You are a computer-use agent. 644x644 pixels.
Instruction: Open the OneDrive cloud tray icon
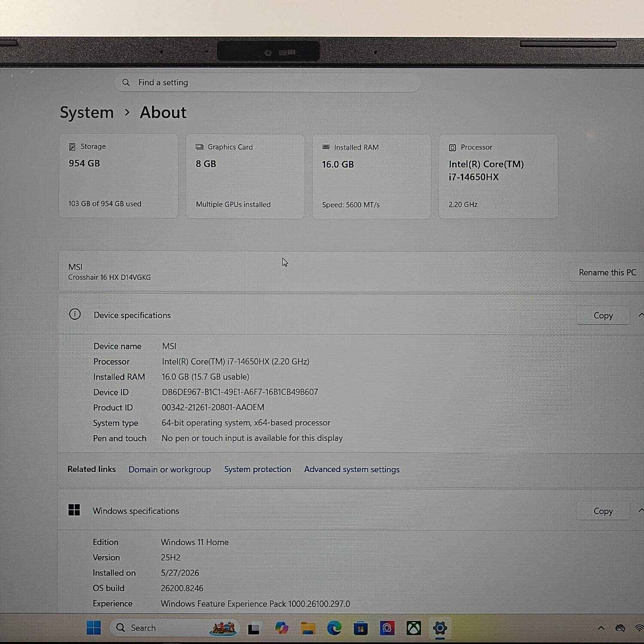coord(620,628)
